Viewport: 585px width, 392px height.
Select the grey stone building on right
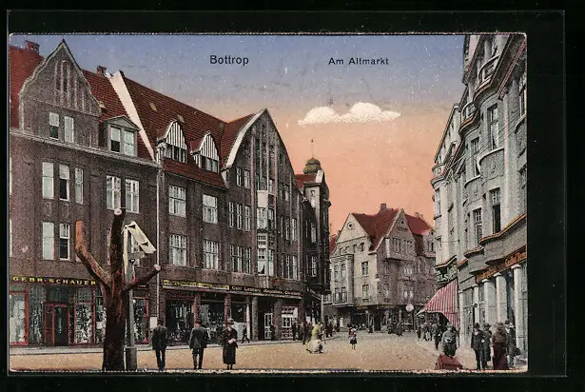click(485, 190)
